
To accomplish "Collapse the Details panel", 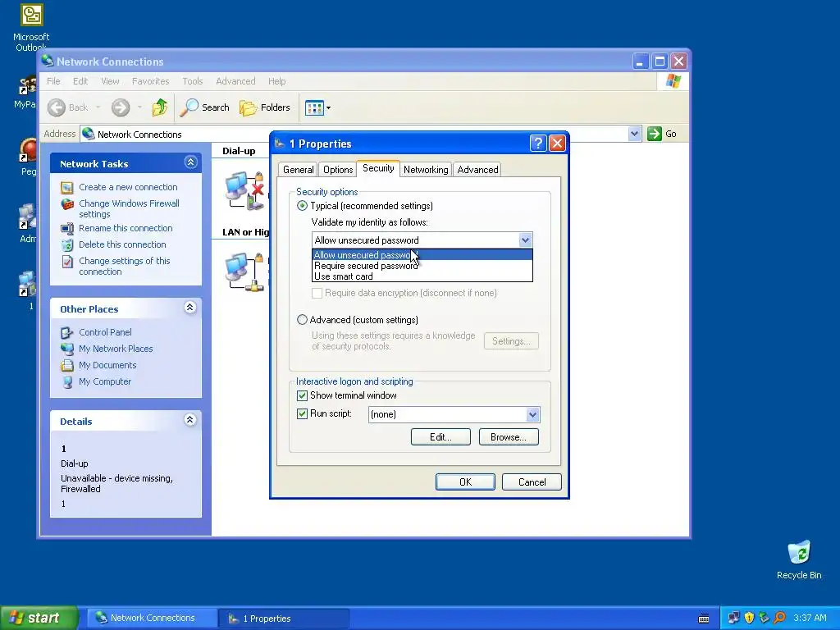I will 190,420.
